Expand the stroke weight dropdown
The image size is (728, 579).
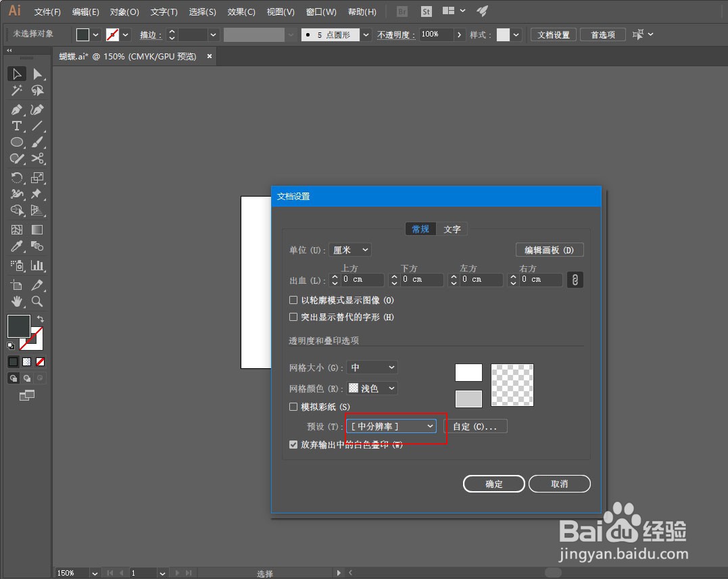point(213,35)
